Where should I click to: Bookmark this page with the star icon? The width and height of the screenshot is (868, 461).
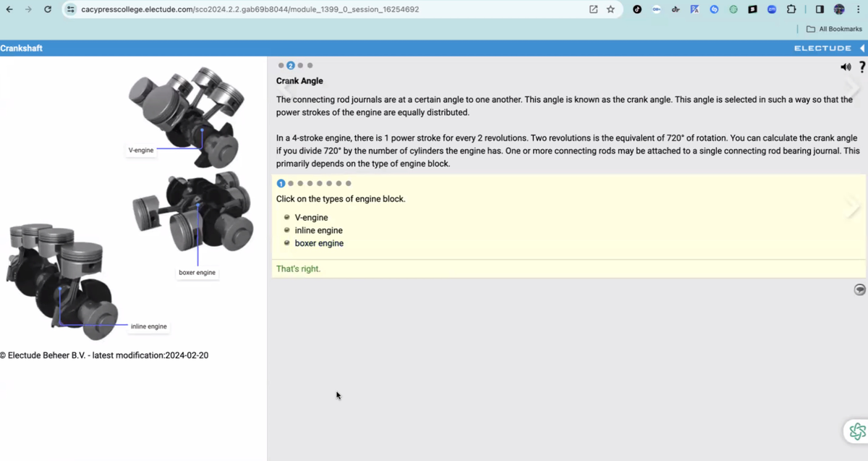click(610, 9)
